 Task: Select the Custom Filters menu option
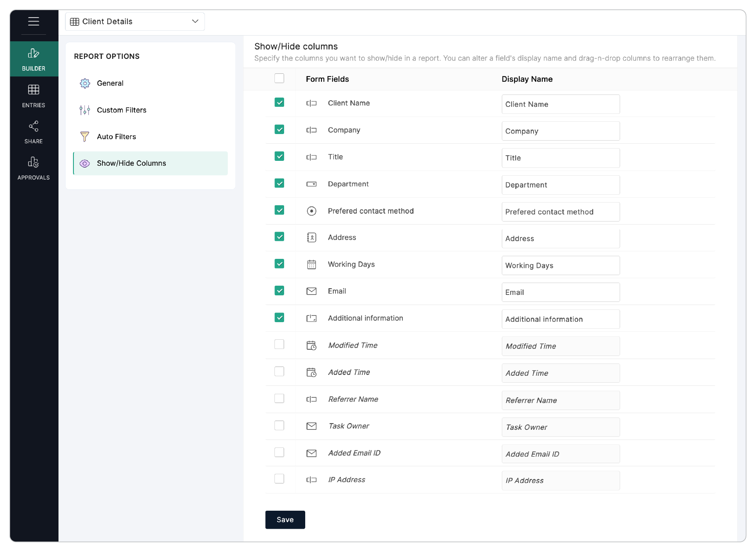(122, 110)
